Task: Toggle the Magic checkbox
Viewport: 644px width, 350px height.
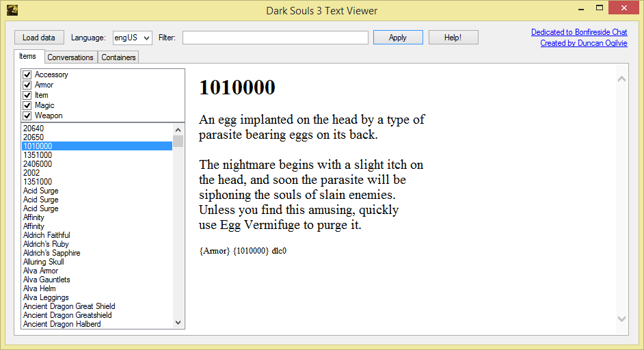Action: pyautogui.click(x=27, y=105)
